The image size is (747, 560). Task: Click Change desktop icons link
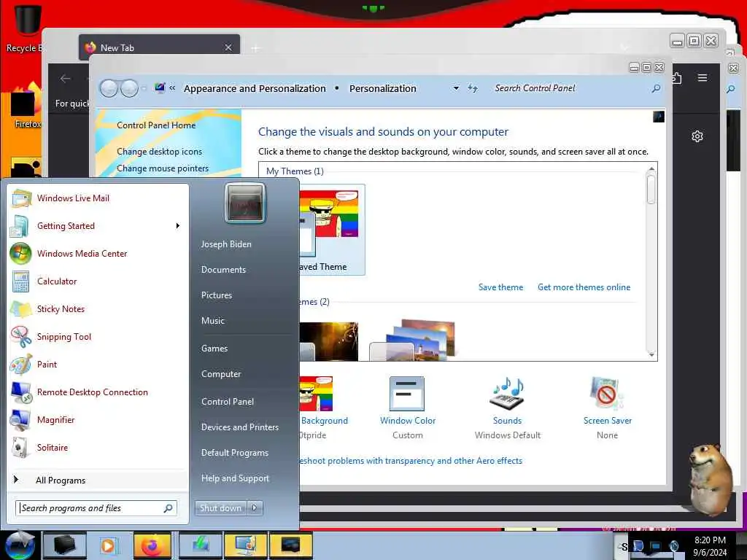(x=159, y=152)
